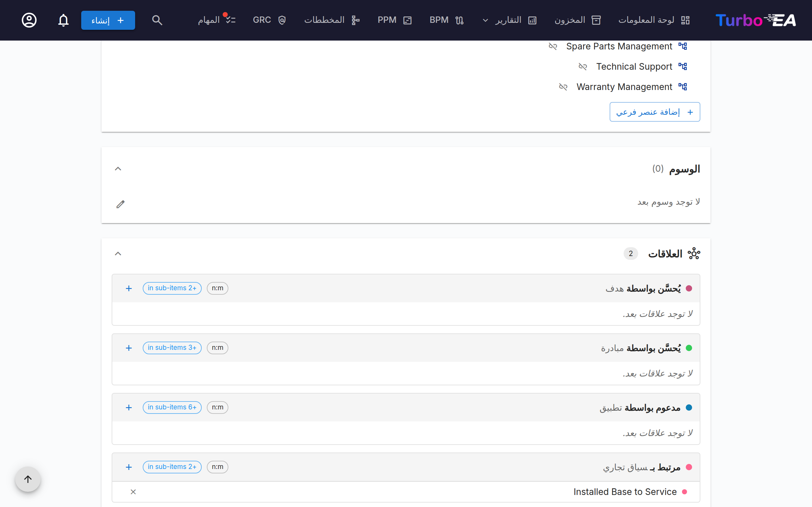Collapse the العلاقات section
Viewport: 812px width, 507px height.
(118, 254)
